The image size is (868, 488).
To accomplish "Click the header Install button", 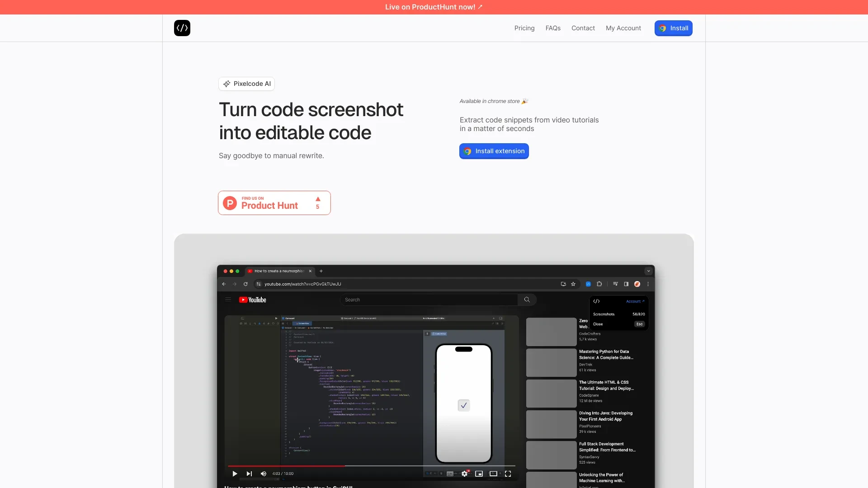I will 674,28.
